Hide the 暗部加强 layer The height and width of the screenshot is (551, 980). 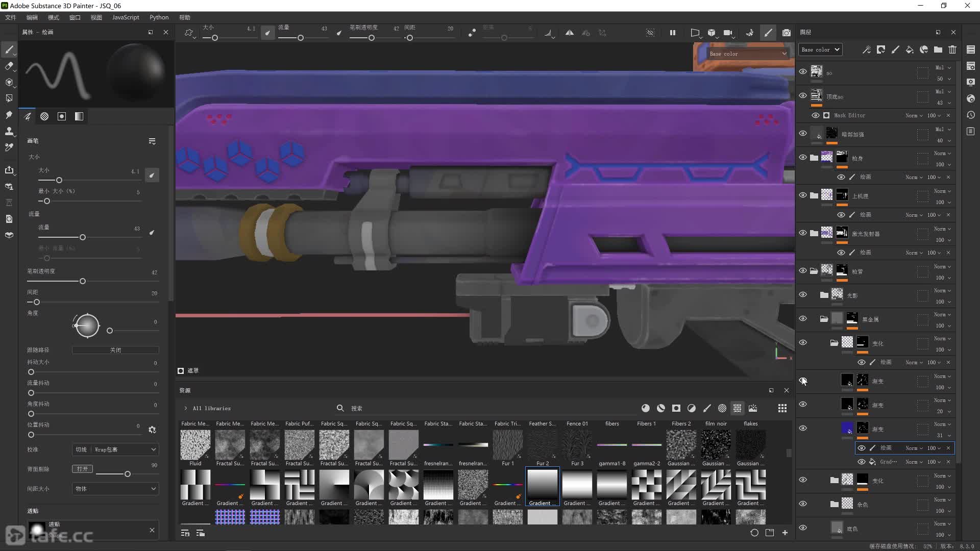tap(803, 134)
